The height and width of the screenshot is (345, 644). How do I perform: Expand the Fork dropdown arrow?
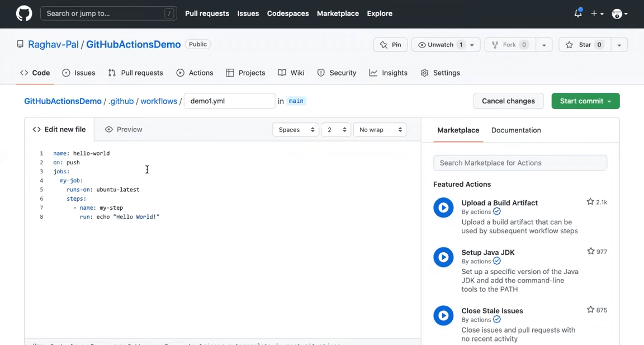[544, 45]
